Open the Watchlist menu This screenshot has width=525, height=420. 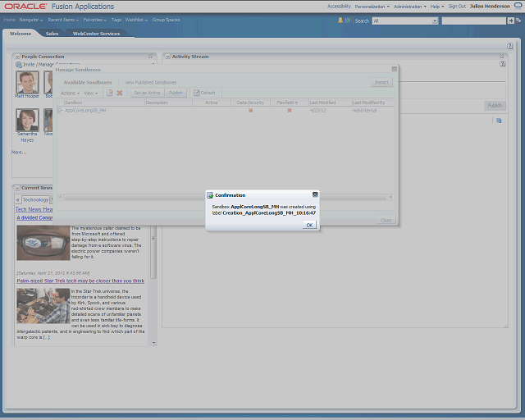click(136, 20)
